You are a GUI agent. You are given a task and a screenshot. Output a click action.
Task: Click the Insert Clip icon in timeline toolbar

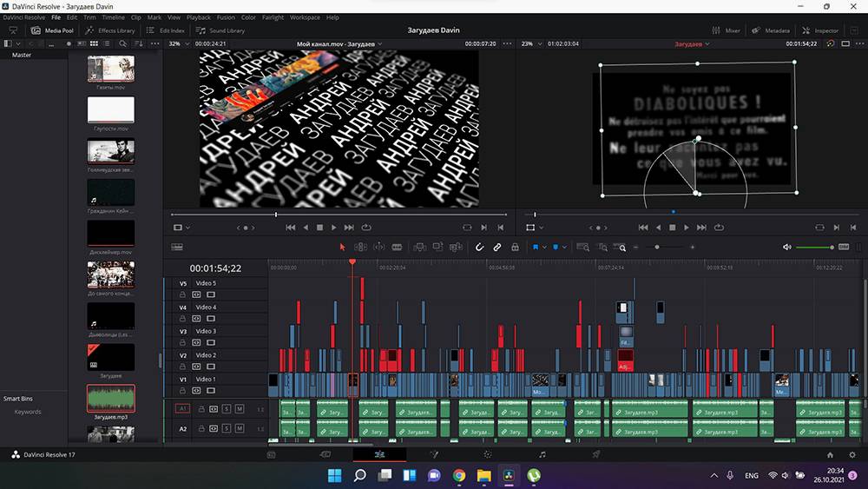(419, 247)
